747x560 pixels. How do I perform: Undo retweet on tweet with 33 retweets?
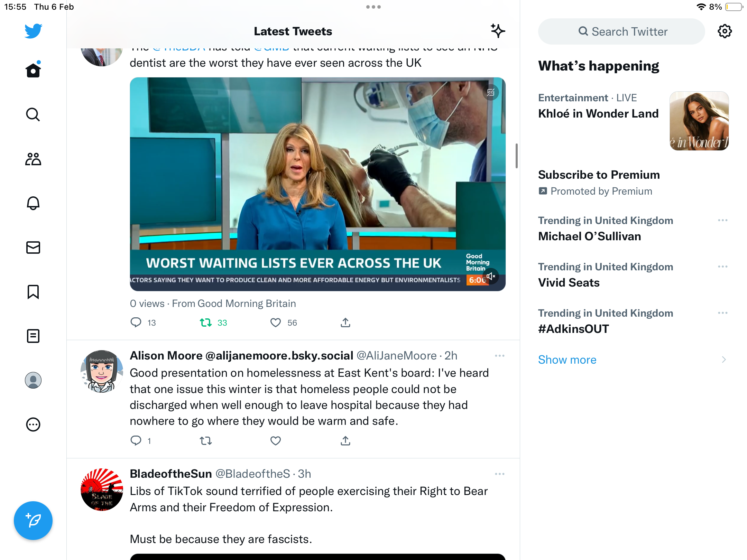pyautogui.click(x=206, y=323)
